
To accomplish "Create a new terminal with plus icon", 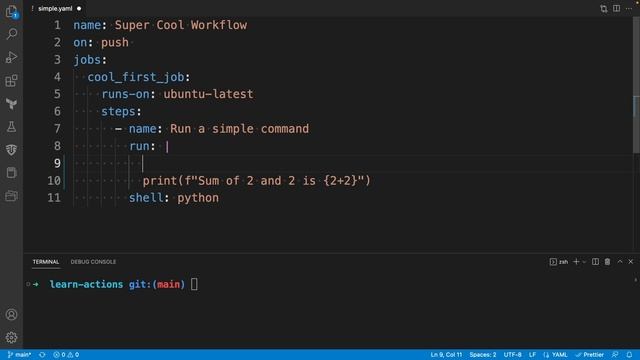I will click(x=576, y=262).
